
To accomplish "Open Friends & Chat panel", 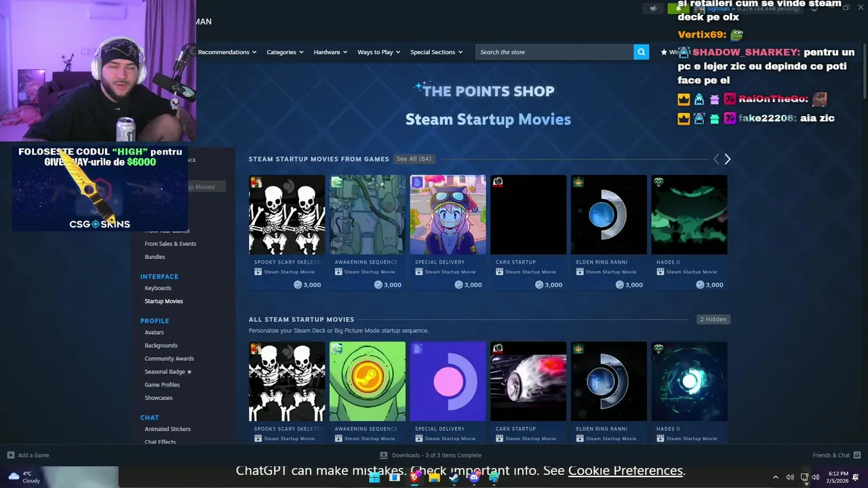I will coord(837,455).
